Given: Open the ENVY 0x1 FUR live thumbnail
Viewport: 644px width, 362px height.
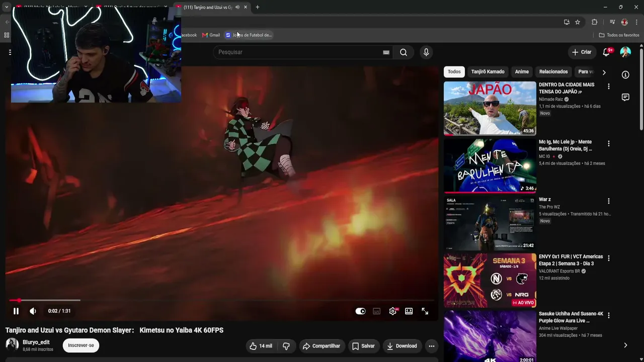Looking at the screenshot, I should (x=490, y=281).
